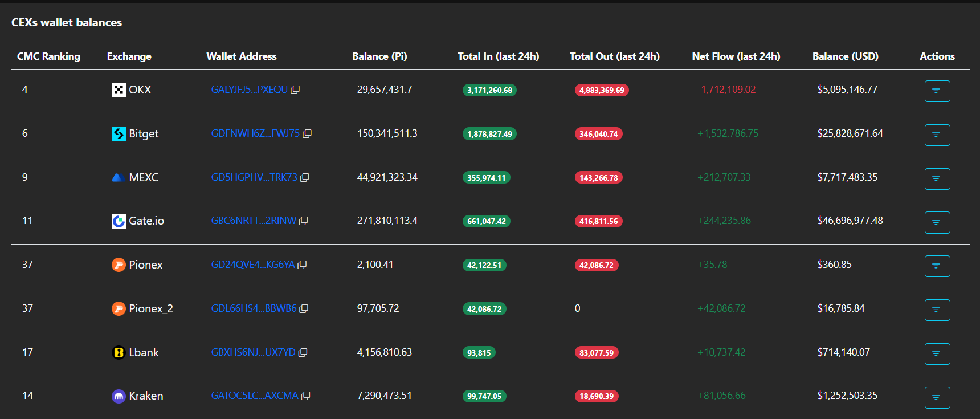Copy the OKX wallet address

tap(295, 90)
